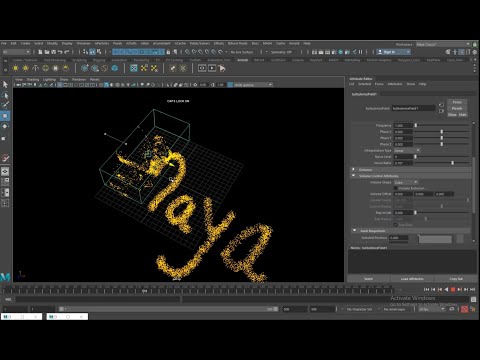Click the Noise Ratio slider handle
This screenshot has height=360, width=480.
452,163
